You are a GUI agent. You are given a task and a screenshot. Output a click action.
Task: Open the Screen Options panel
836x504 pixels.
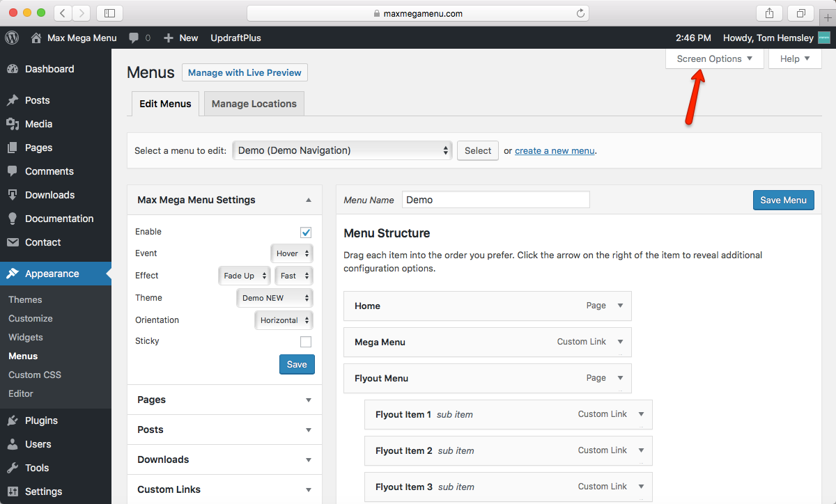(714, 58)
